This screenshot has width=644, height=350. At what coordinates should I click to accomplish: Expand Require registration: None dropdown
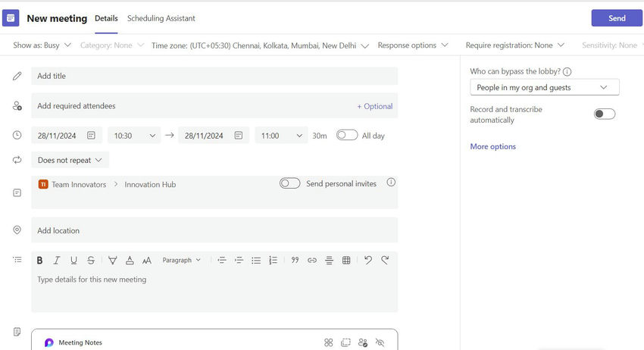(515, 45)
